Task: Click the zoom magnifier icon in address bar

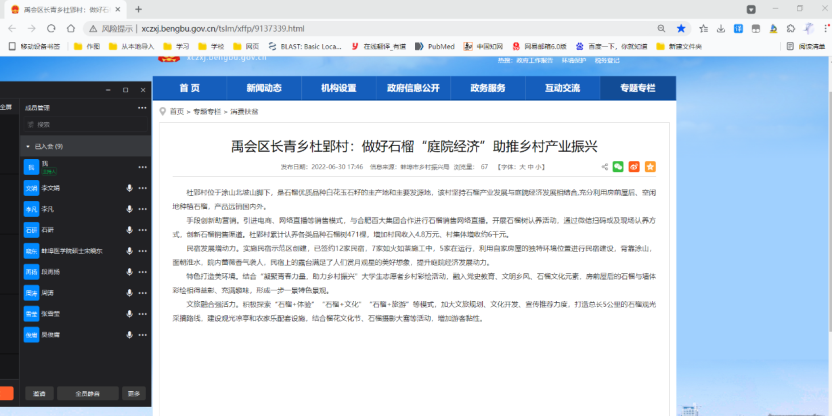Action: (661, 29)
